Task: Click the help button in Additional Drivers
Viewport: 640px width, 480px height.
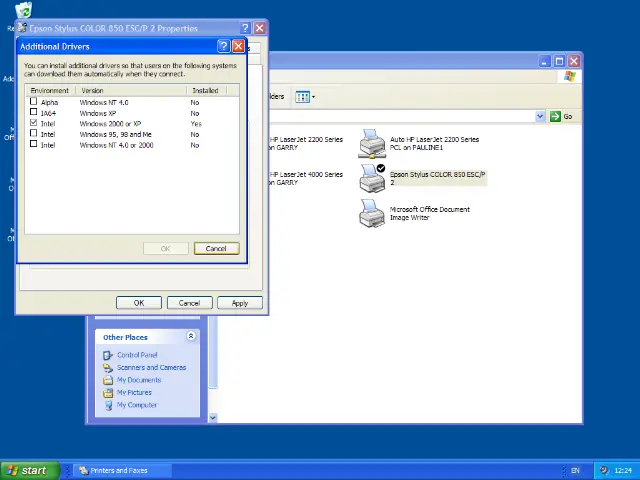Action: [x=223, y=46]
